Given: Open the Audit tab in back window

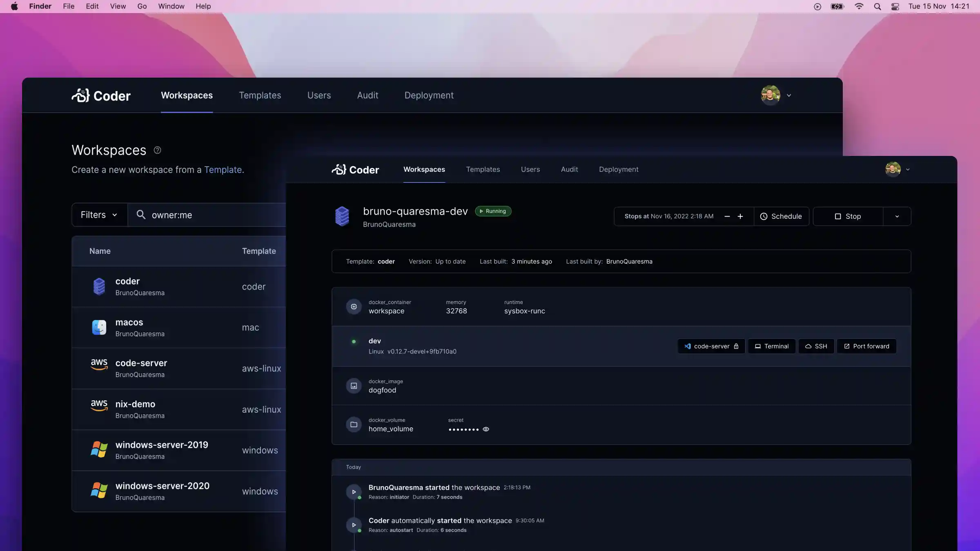Looking at the screenshot, I should (367, 95).
